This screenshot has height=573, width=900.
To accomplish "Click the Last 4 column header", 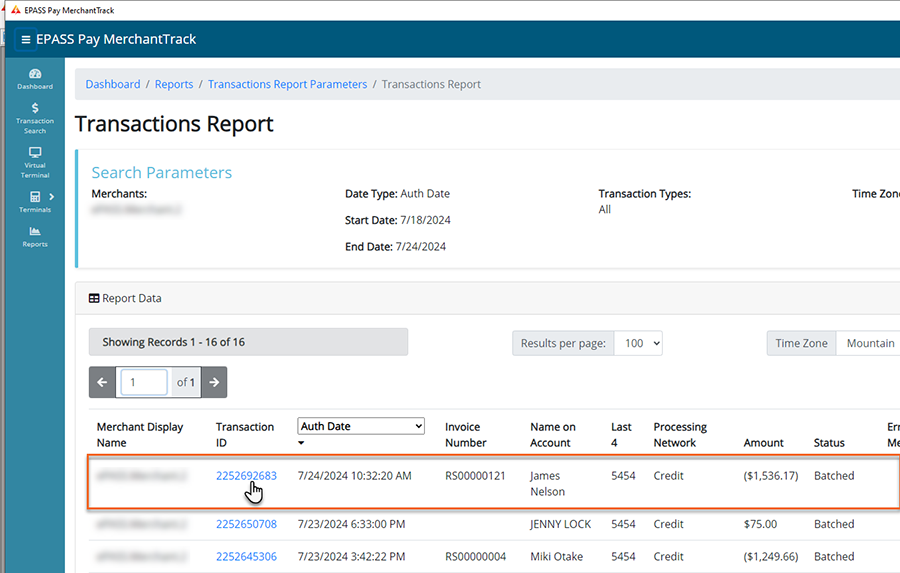I will (x=621, y=435).
